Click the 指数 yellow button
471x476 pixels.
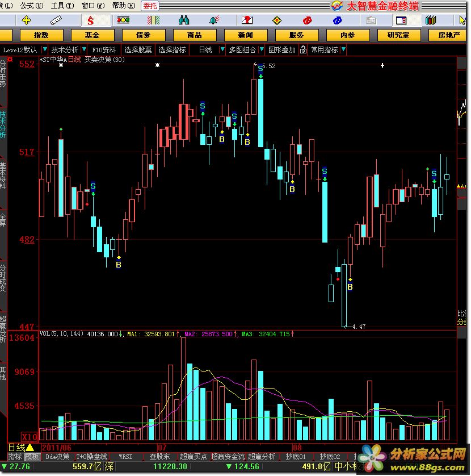click(x=41, y=35)
